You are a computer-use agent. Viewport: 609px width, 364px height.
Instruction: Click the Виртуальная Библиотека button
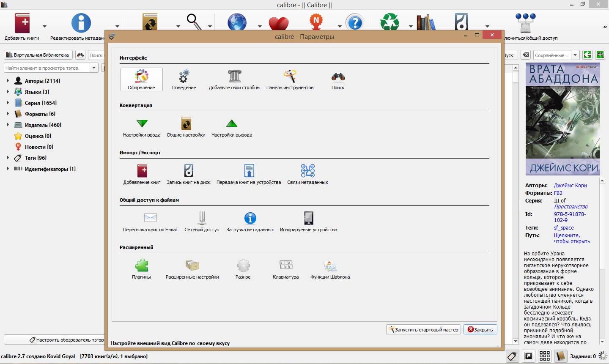(x=38, y=55)
